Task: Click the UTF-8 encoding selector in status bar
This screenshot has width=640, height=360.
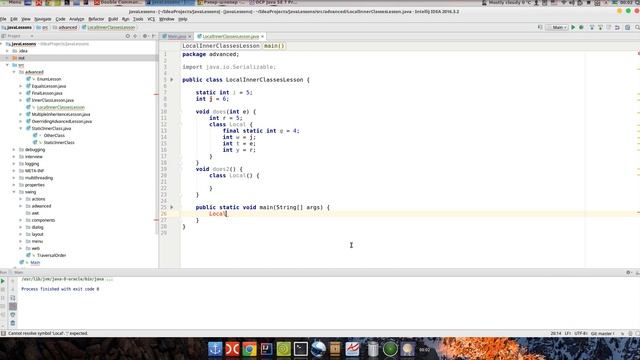Action: (x=580, y=333)
